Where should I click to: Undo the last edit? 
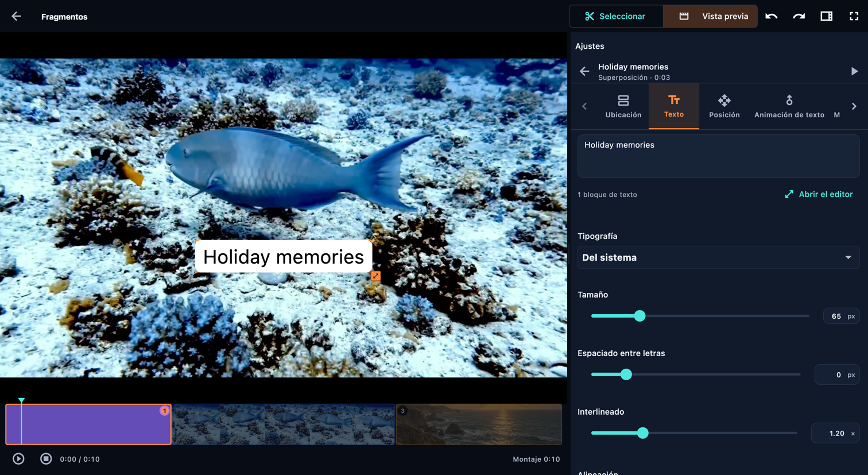(x=771, y=17)
